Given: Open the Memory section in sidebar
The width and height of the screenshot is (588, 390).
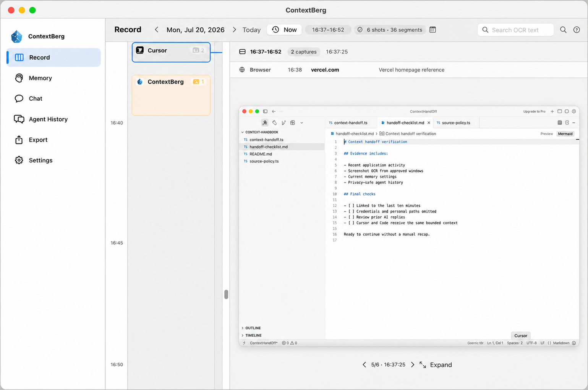Looking at the screenshot, I should [x=53, y=78].
